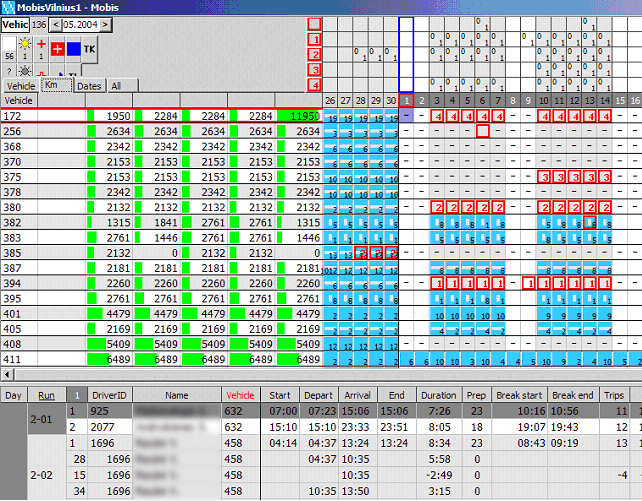Select the red row marker numbered 1
642x501 pixels.
coord(314,40)
